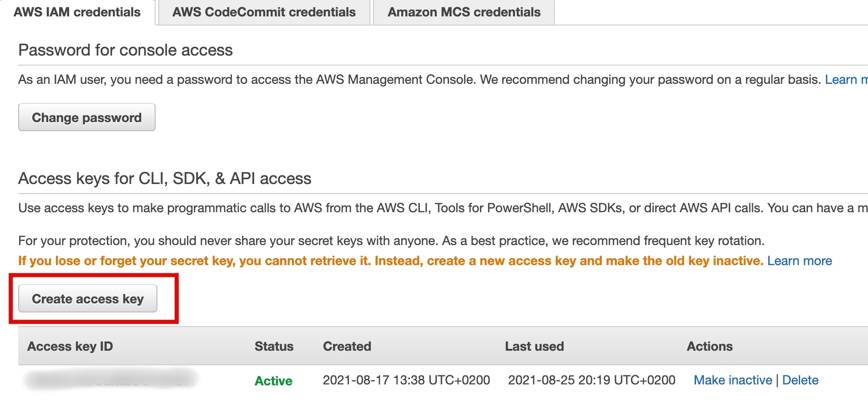This screenshot has width=868, height=409.
Task: Click the Password for console access heading
Action: (x=125, y=50)
